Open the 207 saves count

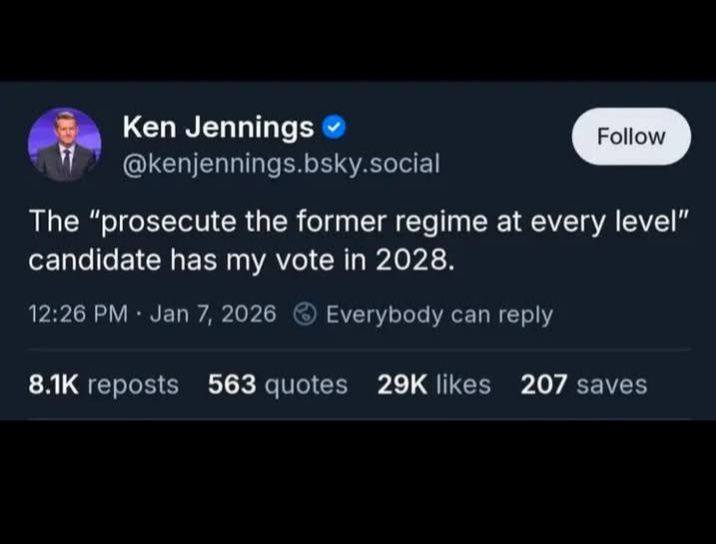(583, 384)
